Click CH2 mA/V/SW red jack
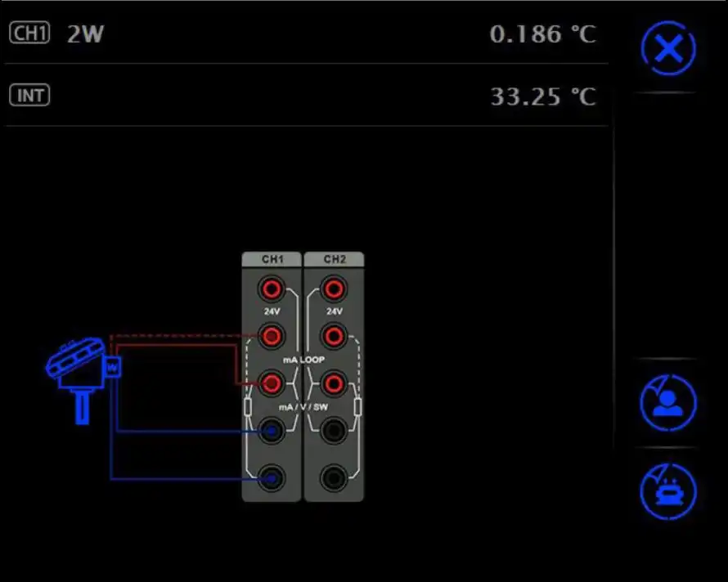This screenshot has height=582, width=728. [334, 383]
